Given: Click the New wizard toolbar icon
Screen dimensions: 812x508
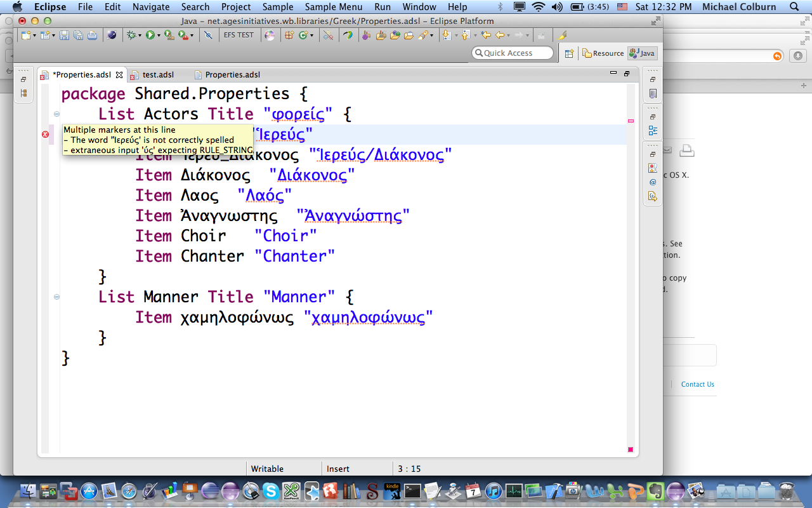Looking at the screenshot, I should click(x=25, y=35).
